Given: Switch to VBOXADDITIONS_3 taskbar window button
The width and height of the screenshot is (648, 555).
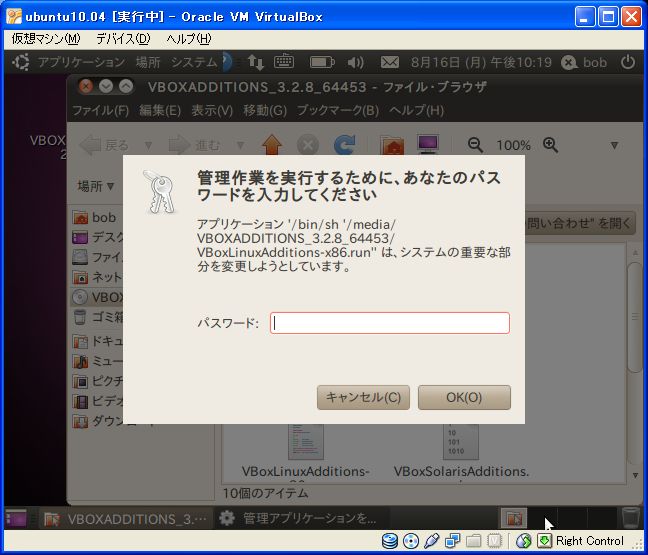Looking at the screenshot, I should coord(126,519).
